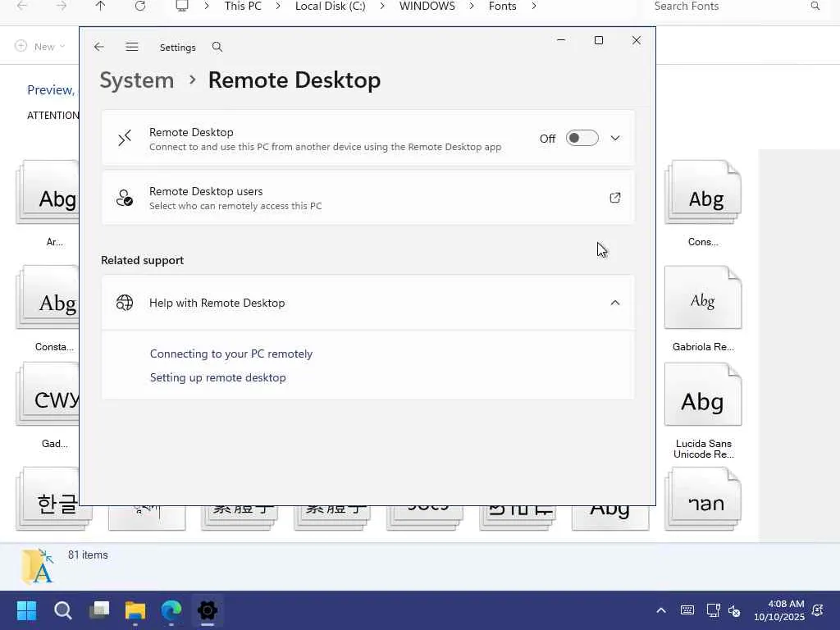Expand chevron after This PC in address bar
The width and height of the screenshot is (840, 630).
click(278, 6)
